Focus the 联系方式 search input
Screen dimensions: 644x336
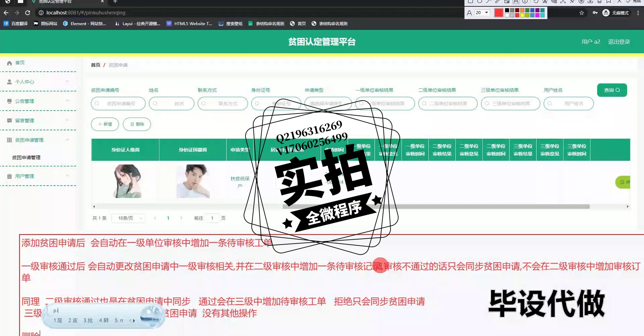(x=223, y=104)
